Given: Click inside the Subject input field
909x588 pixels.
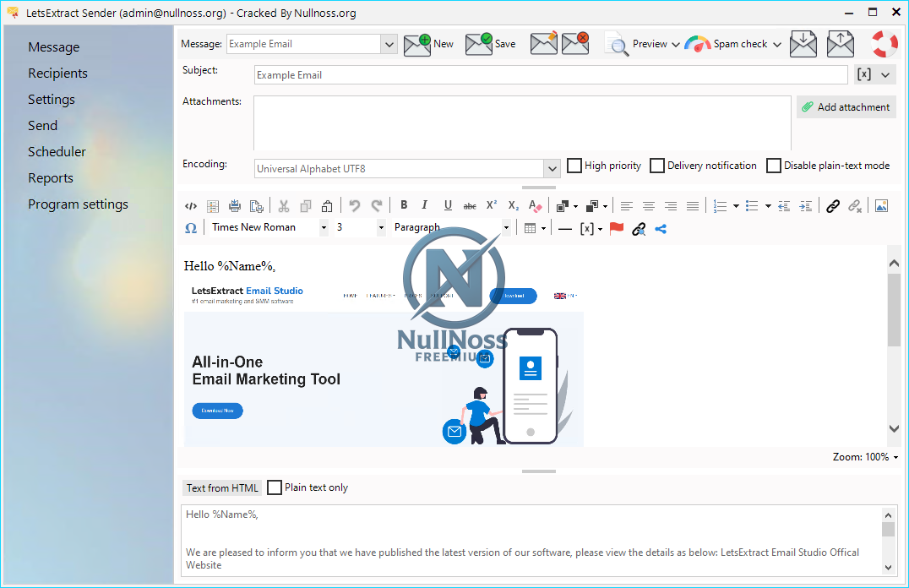Looking at the screenshot, I should tap(549, 75).
